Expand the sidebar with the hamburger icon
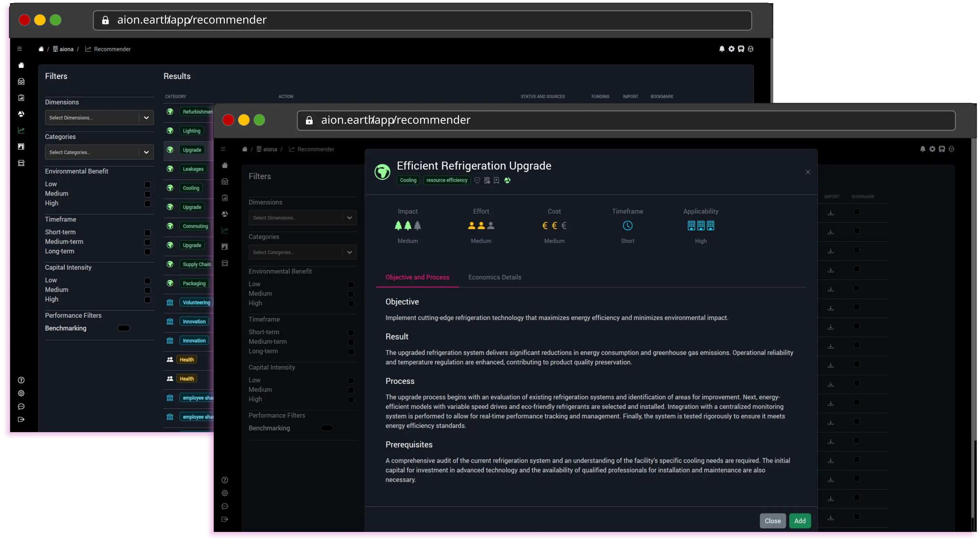The height and width of the screenshot is (542, 980). pyautogui.click(x=223, y=149)
